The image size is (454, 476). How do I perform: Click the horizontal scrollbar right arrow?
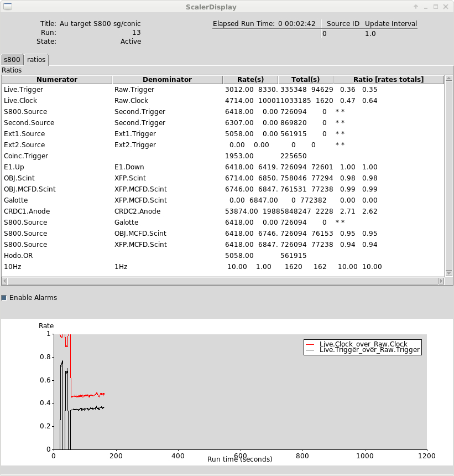click(441, 281)
